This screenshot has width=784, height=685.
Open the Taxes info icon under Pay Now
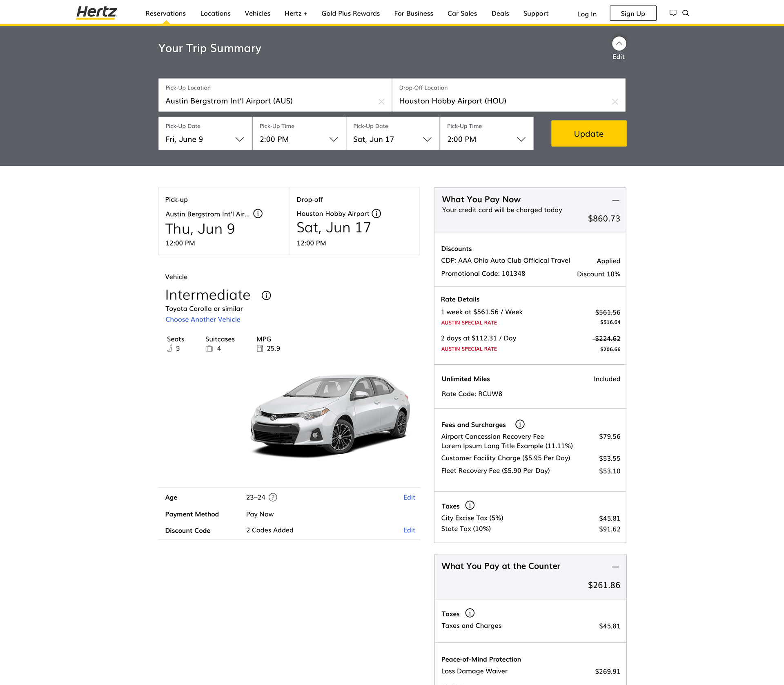(470, 506)
